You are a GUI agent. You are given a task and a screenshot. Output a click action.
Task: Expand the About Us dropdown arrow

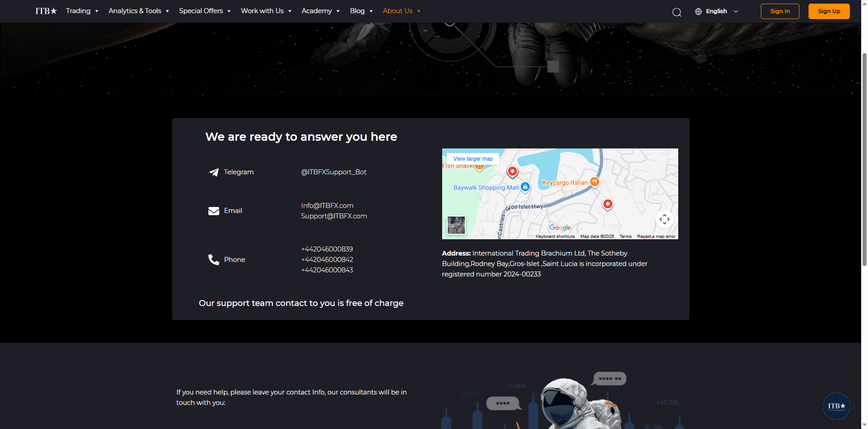click(419, 11)
